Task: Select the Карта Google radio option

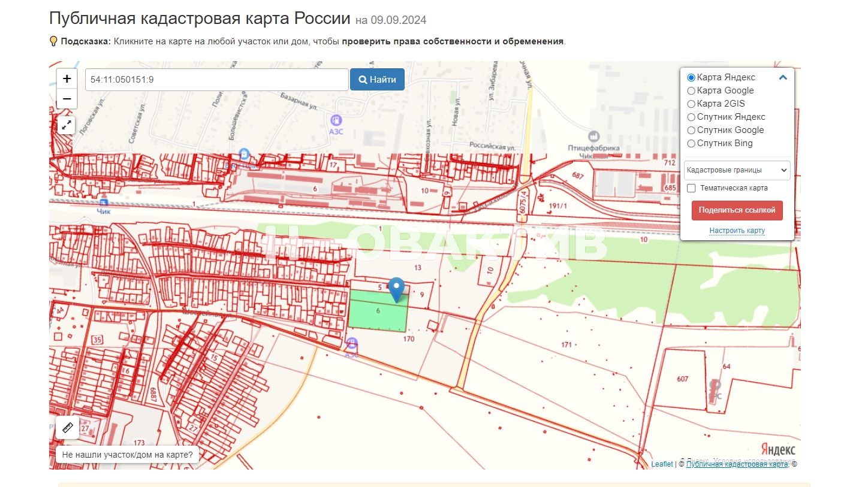Action: 691,91
